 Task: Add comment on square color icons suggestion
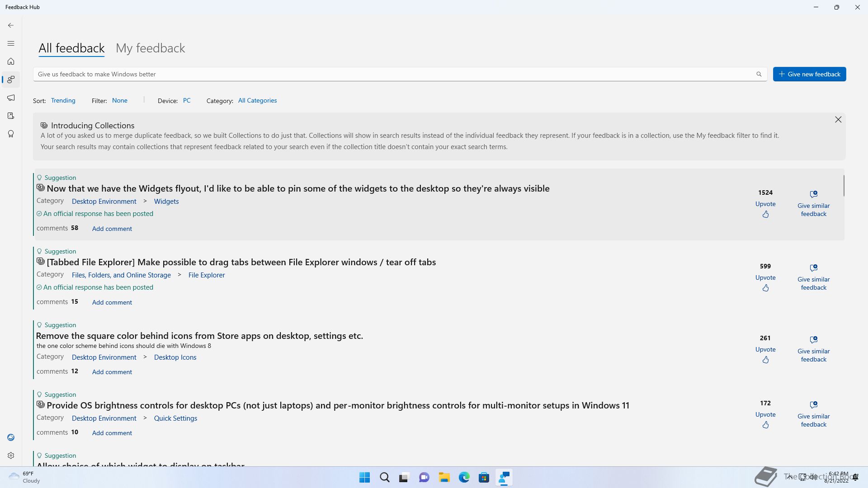click(x=112, y=372)
